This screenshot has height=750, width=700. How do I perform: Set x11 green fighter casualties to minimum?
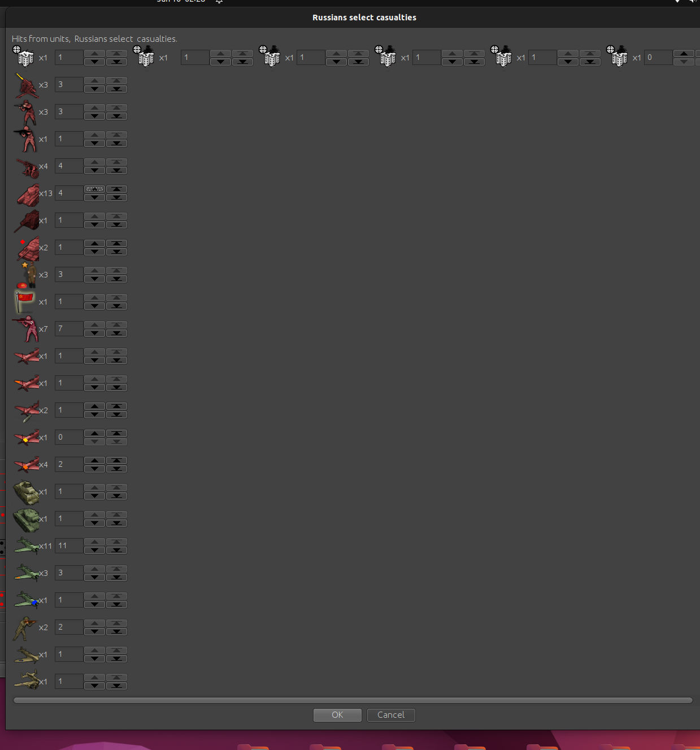(116, 550)
